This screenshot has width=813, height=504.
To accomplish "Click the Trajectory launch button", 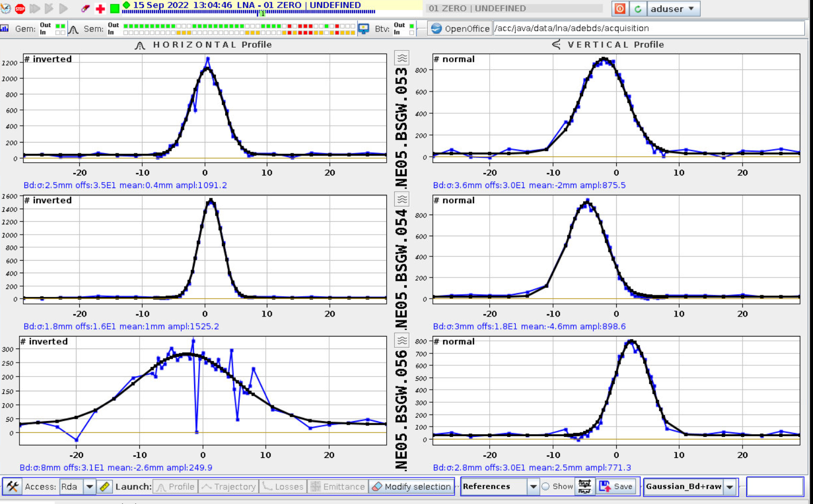I will pos(228,487).
